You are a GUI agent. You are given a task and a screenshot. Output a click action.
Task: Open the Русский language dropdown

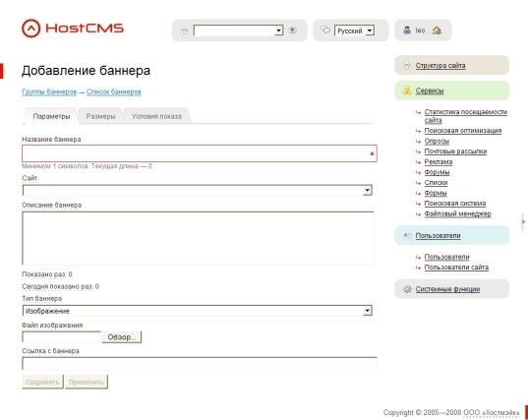(354, 30)
